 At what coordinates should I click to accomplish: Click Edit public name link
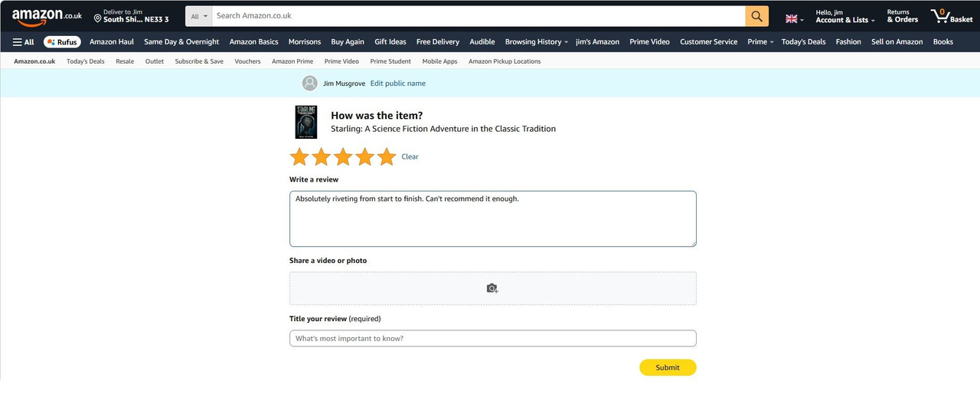pyautogui.click(x=398, y=84)
